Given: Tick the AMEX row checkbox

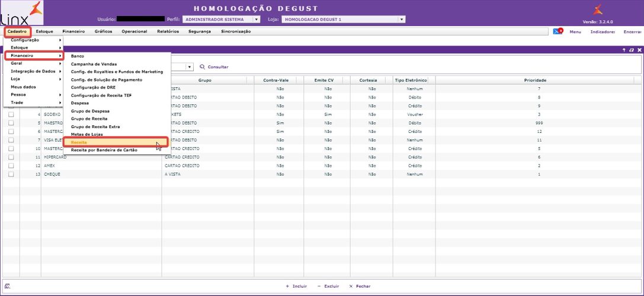Looking at the screenshot, I should tap(11, 165).
